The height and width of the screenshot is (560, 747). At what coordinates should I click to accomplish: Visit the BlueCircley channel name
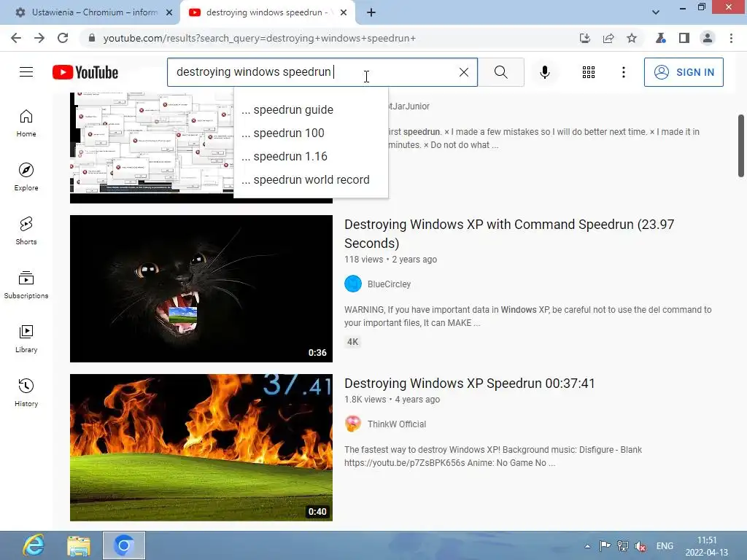(x=389, y=284)
